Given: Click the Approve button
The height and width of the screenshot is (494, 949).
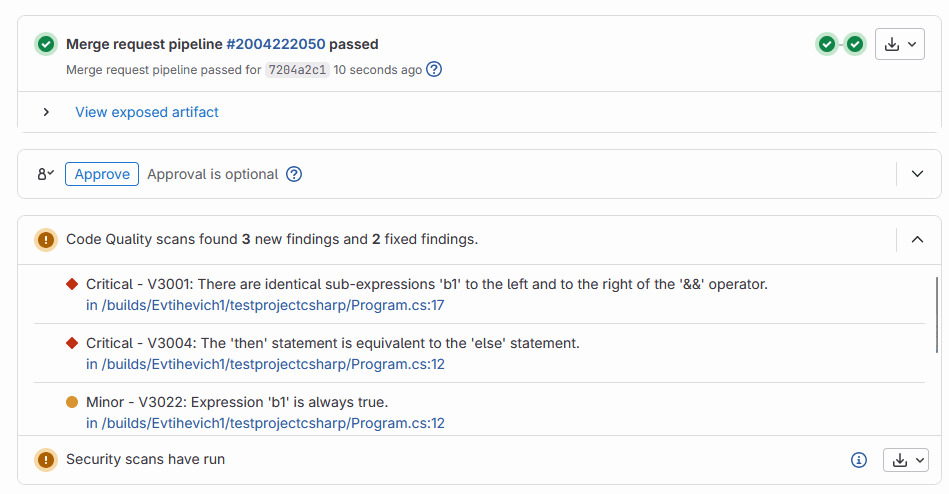Looking at the screenshot, I should point(102,174).
